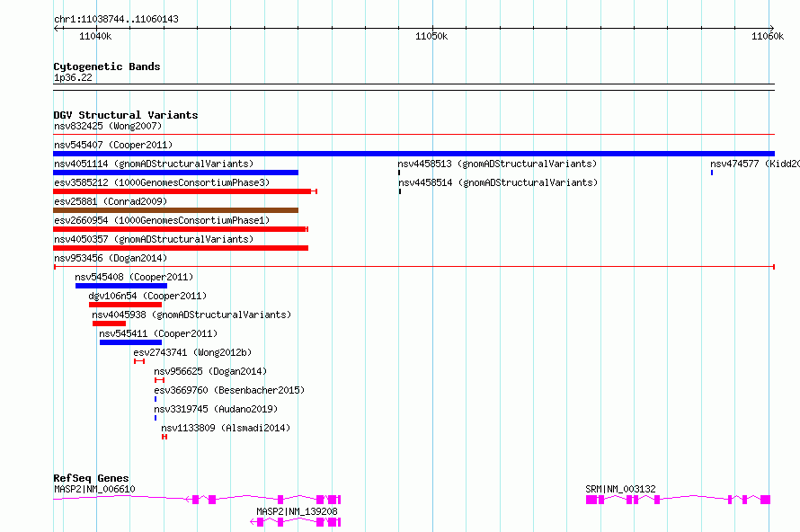
Task: Open the esv2660954 (1000GenomesConsortiumPhase1) label
Action: click(x=162, y=220)
